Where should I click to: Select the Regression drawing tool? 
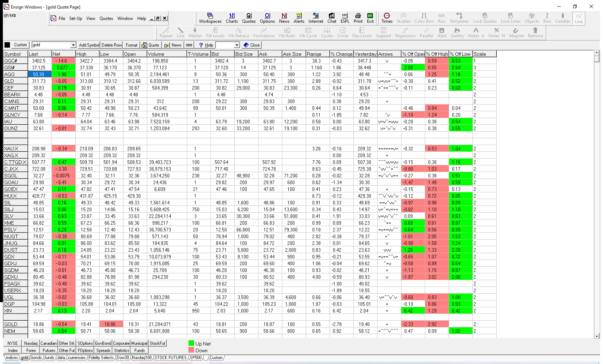tap(405, 33)
